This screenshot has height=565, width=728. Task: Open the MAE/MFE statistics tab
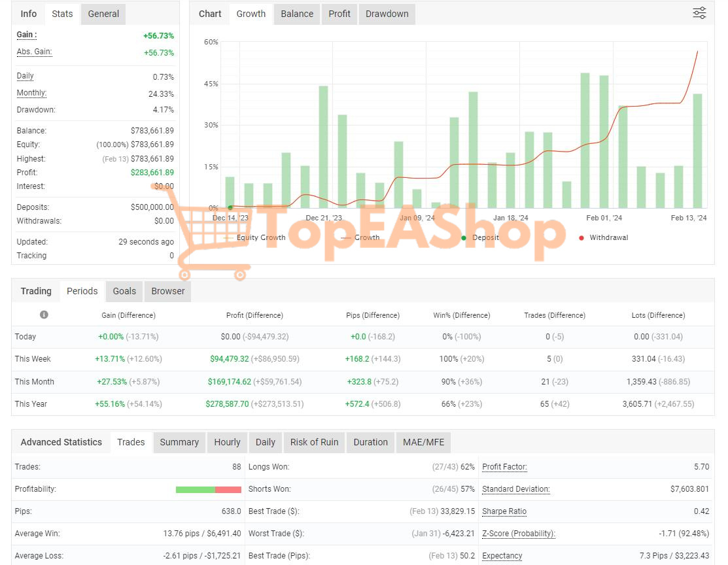point(423,442)
